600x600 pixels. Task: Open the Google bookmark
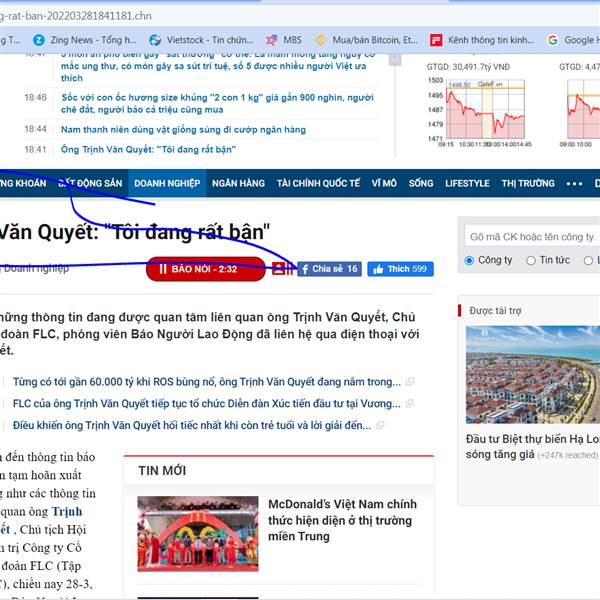pos(572,40)
